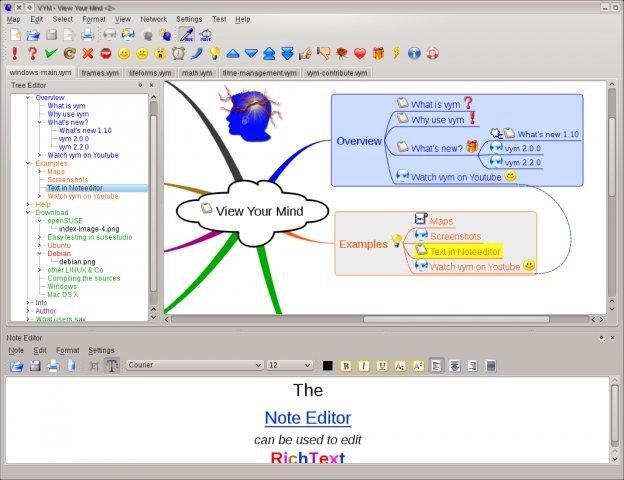Collapse the Overview tree branch
The height and width of the screenshot is (480, 624).
pyautogui.click(x=28, y=98)
